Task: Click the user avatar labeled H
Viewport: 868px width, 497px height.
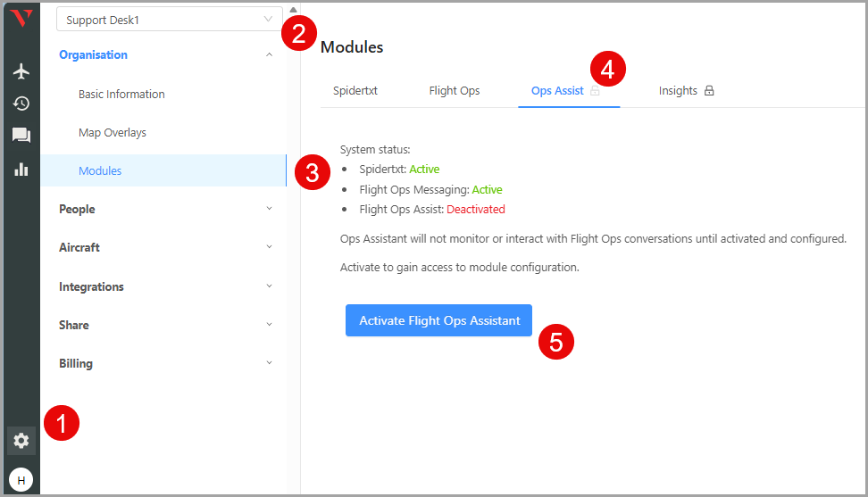Action: click(21, 480)
